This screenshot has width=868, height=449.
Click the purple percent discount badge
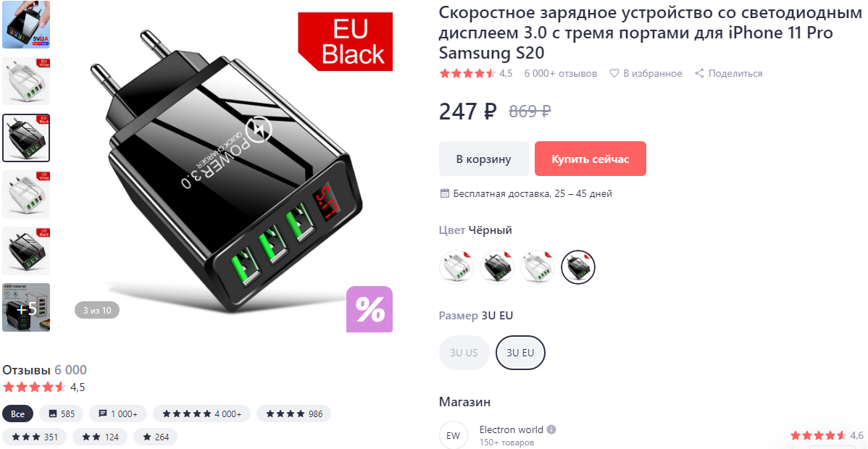pos(370,309)
